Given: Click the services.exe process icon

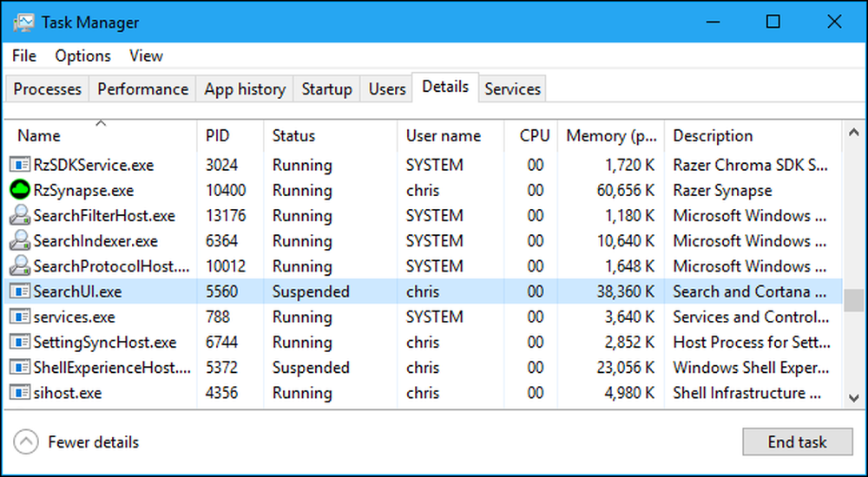Looking at the screenshot, I should [20, 317].
